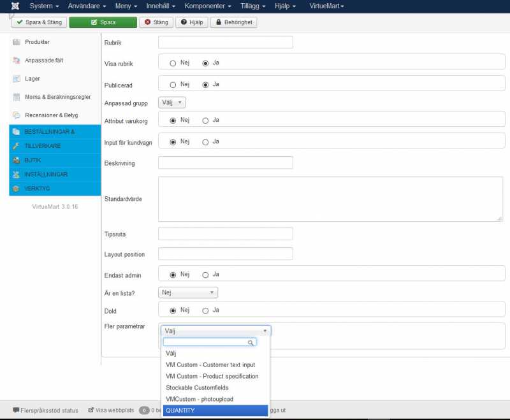Set Publicerad to Ja

pos(205,85)
